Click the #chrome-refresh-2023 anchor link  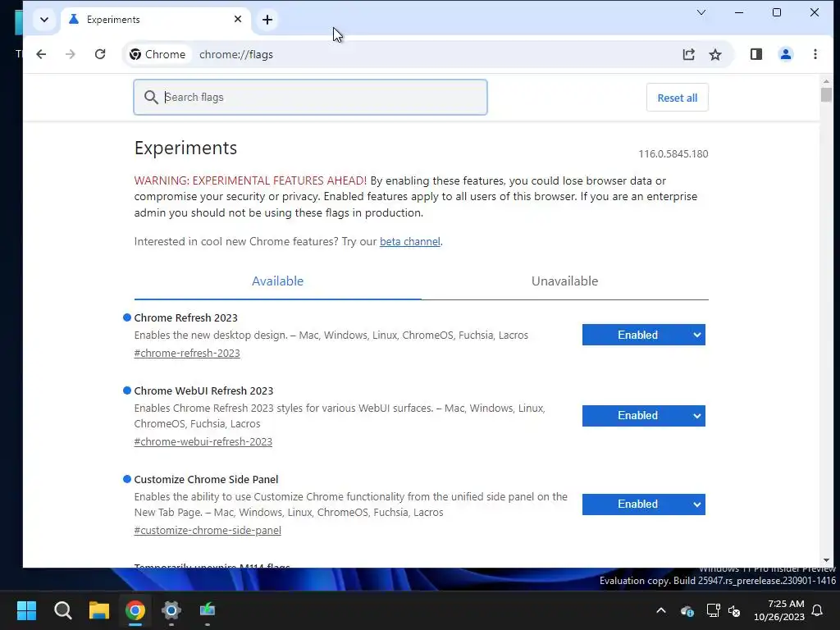[187, 353]
